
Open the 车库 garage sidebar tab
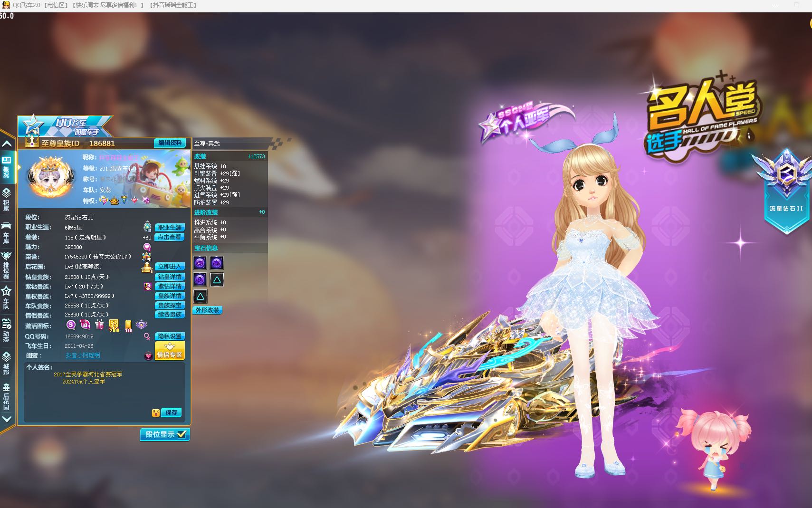click(x=7, y=232)
